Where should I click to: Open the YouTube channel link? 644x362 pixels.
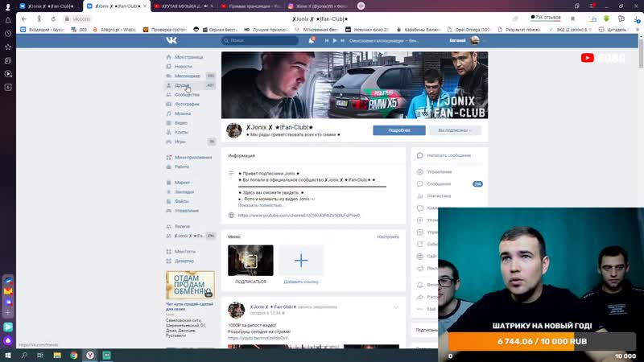(299, 215)
